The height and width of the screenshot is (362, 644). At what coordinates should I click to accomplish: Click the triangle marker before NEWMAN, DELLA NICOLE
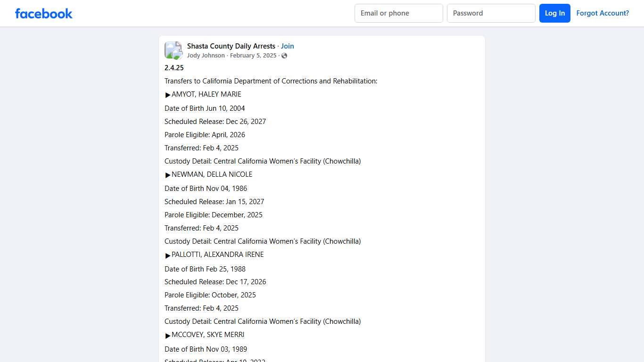(x=168, y=174)
